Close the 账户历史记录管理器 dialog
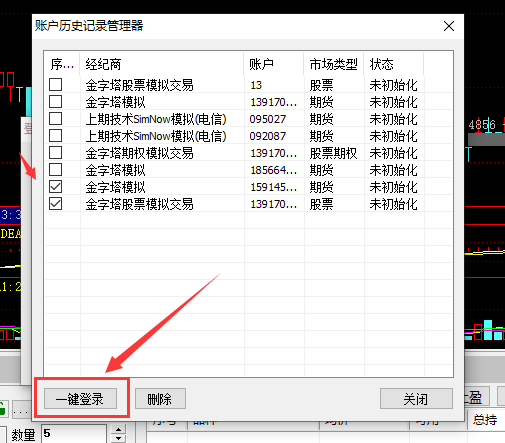The image size is (505, 443). [449, 26]
